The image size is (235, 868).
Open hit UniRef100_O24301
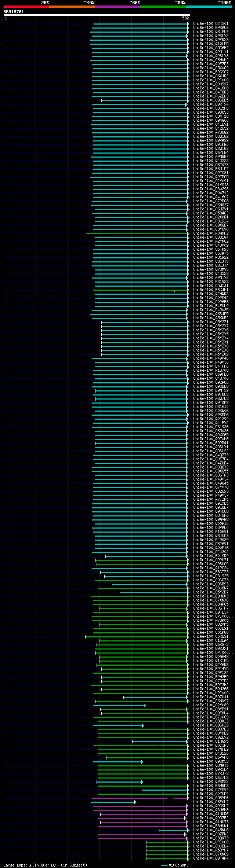211,24
